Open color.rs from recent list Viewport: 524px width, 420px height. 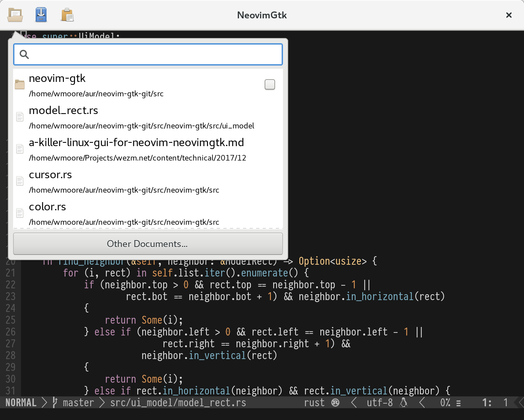coord(148,213)
